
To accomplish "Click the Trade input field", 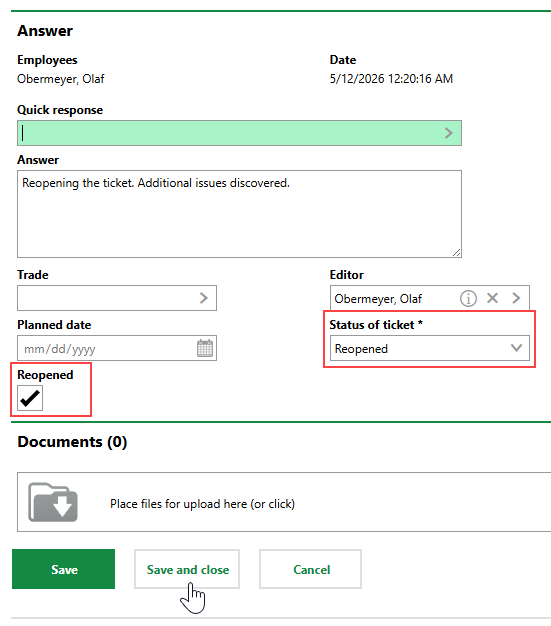I will click(117, 298).
